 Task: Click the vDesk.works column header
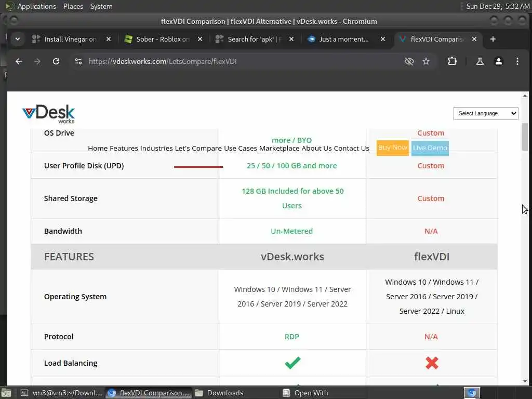click(292, 257)
